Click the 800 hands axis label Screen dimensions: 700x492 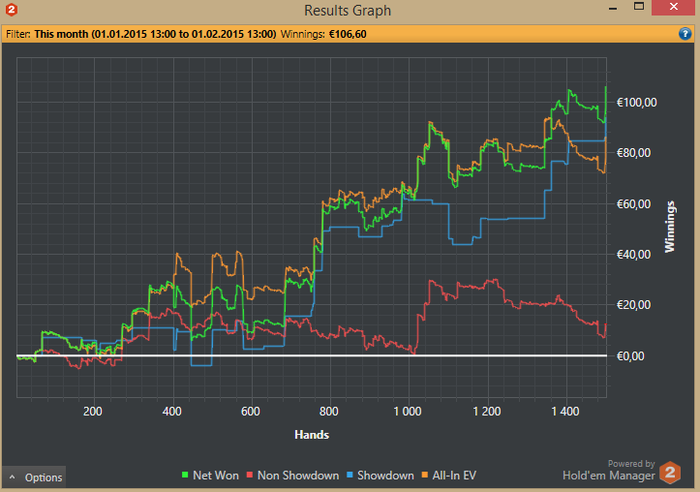tap(329, 411)
